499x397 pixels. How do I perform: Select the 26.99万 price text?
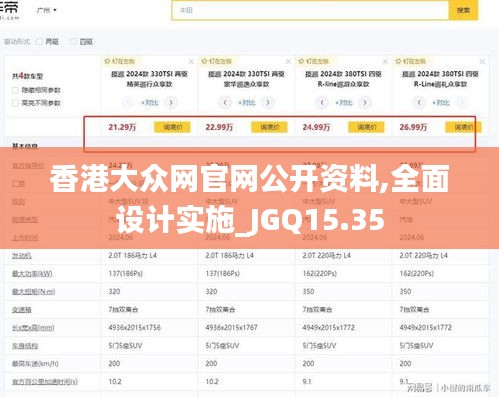[413, 127]
